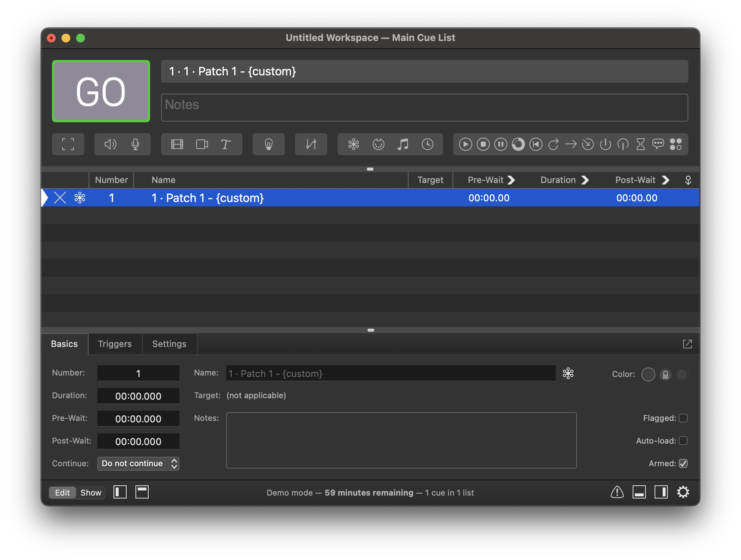
Task: Expand the Pre-Wait column arrow
Action: pyautogui.click(x=511, y=180)
